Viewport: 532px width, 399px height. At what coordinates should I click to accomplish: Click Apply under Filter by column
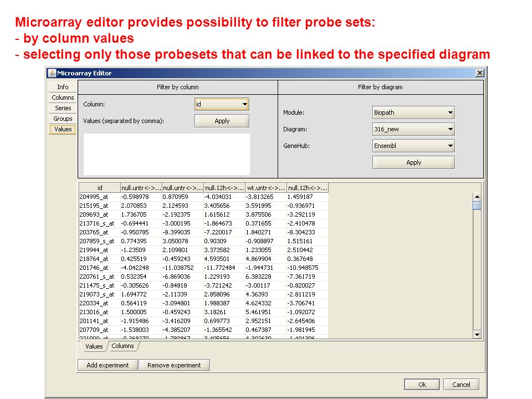222,121
